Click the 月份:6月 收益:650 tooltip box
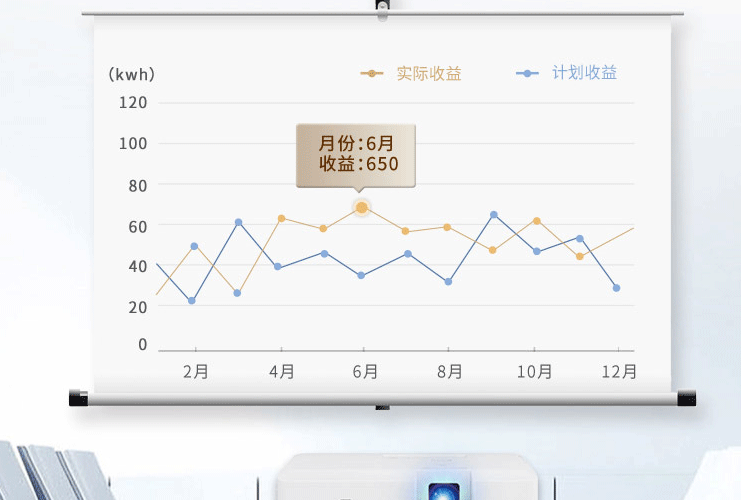Screen dimensions: 741x500 click(x=356, y=154)
